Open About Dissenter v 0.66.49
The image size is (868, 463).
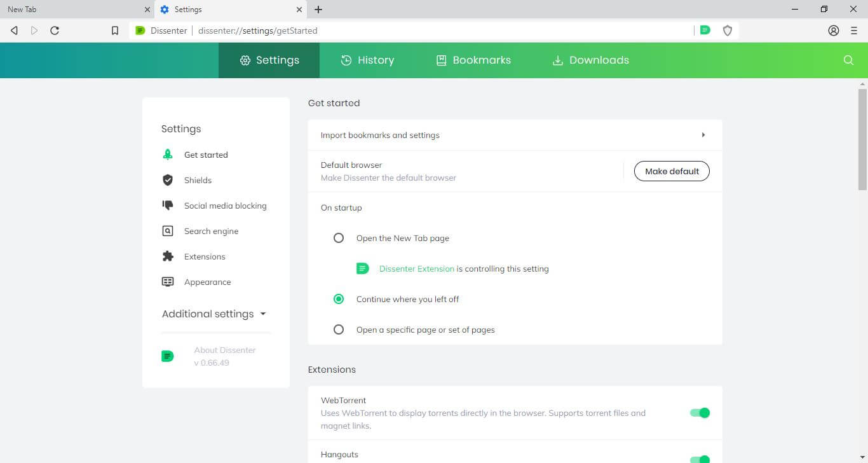tap(225, 356)
